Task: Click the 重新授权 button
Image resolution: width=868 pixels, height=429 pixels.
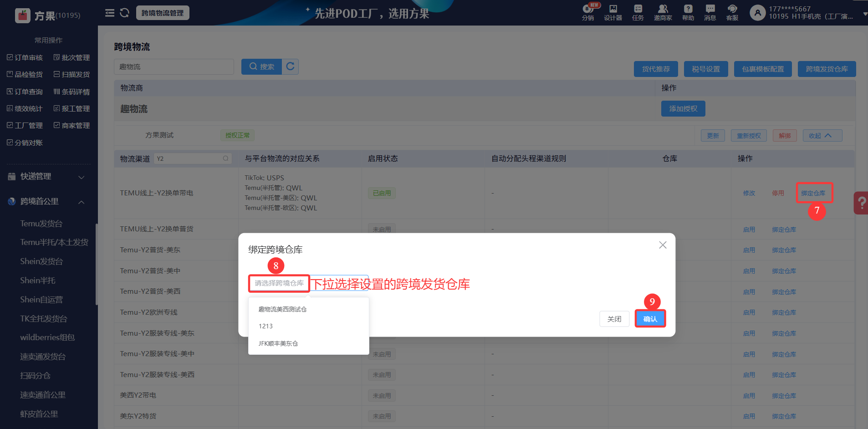Action: pyautogui.click(x=749, y=136)
